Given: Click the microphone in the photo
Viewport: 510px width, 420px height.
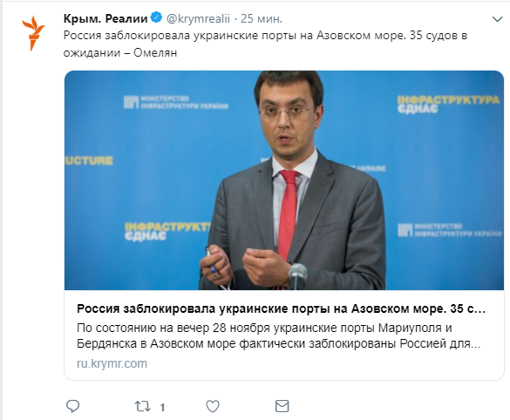Looking at the screenshot, I should tap(297, 276).
